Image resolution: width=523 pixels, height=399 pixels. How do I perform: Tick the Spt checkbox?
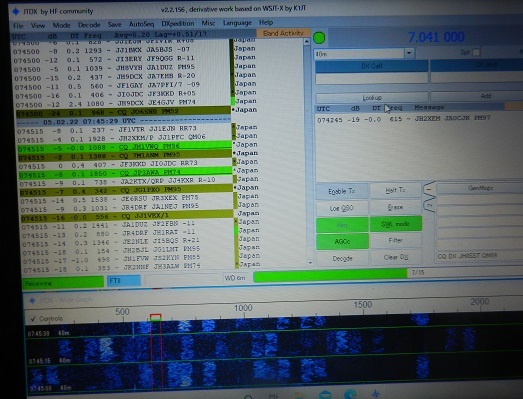476,52
